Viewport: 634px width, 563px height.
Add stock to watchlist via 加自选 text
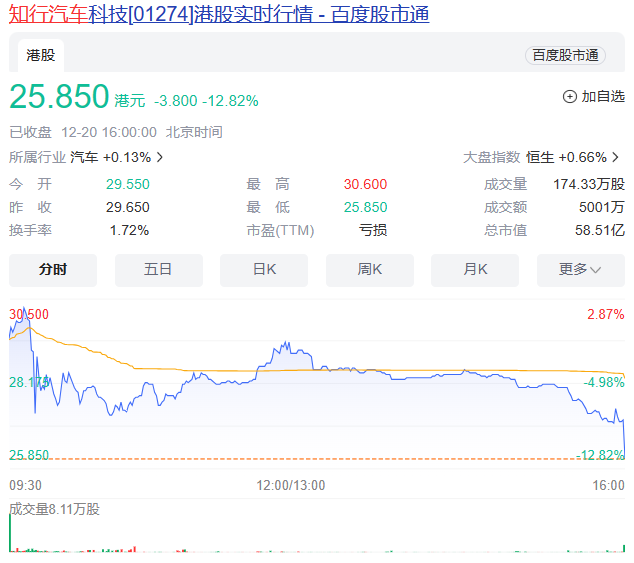[603, 97]
